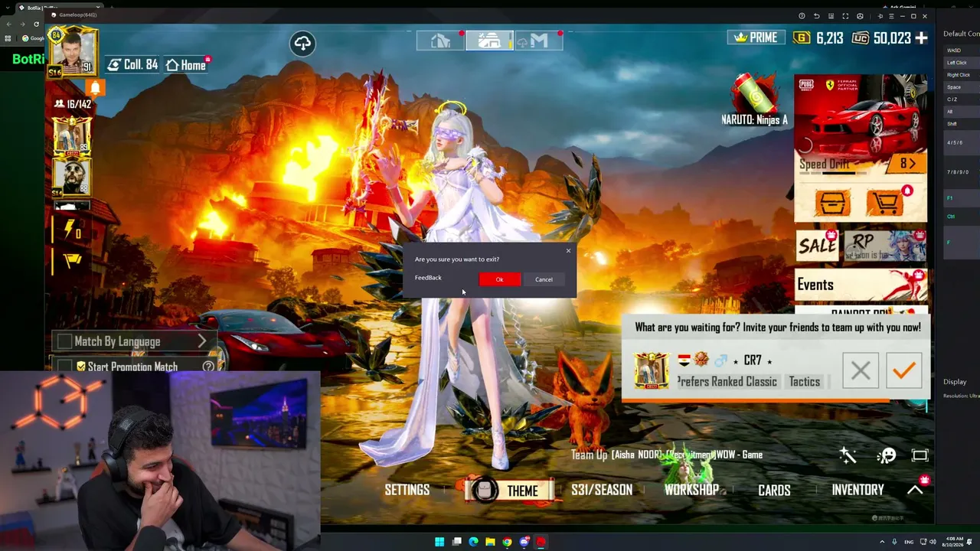Open the cloud download icon
The width and height of the screenshot is (980, 551).
click(302, 43)
